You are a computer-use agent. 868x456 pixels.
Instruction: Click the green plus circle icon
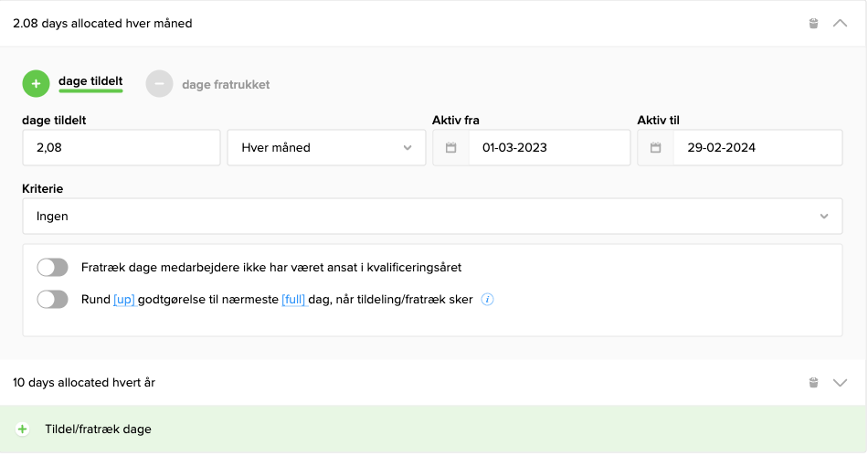coord(37,84)
